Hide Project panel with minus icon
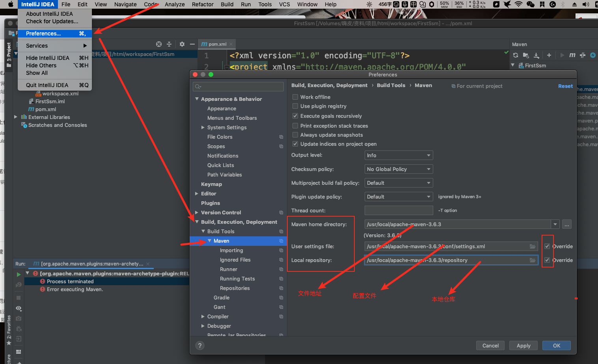 tap(192, 44)
